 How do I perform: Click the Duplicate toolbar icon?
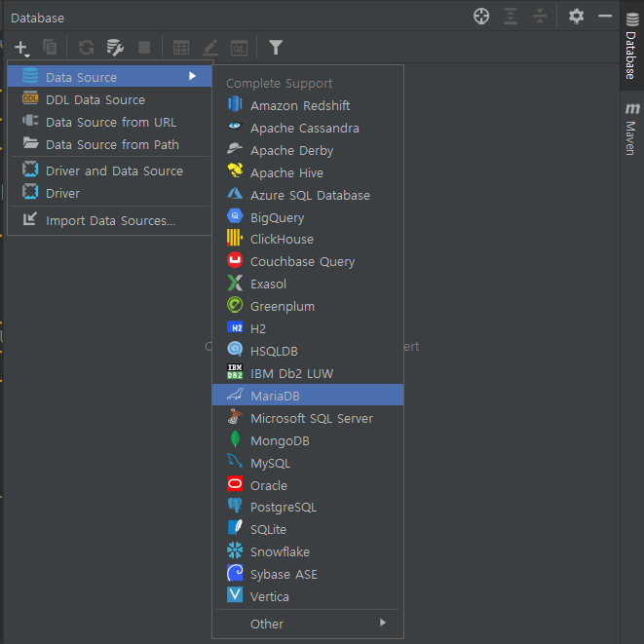50,47
